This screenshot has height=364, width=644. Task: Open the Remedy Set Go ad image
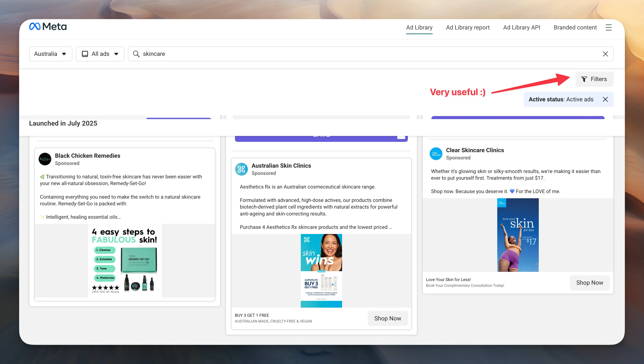click(x=125, y=260)
